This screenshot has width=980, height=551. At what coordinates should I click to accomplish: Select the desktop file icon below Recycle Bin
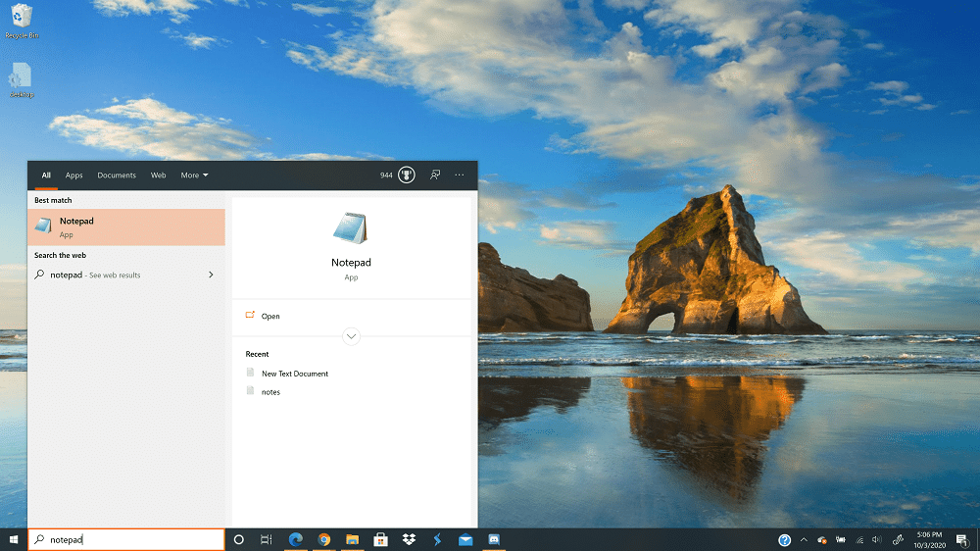(x=22, y=80)
